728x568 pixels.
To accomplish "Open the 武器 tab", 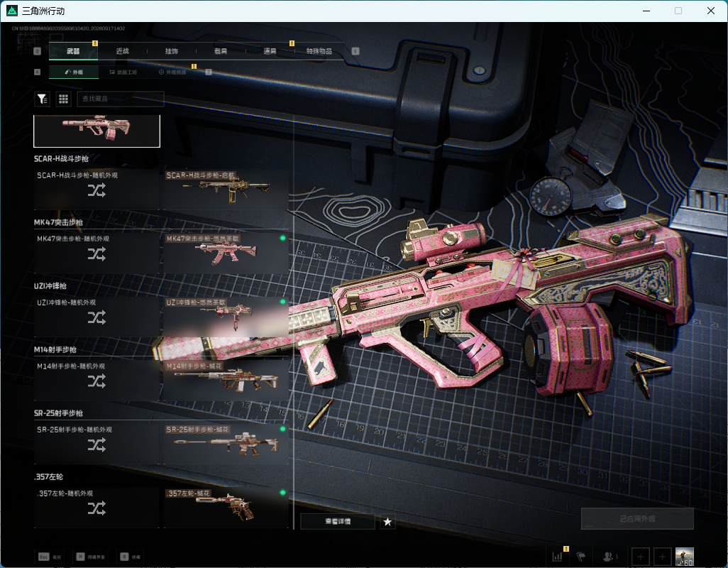I will (73, 51).
